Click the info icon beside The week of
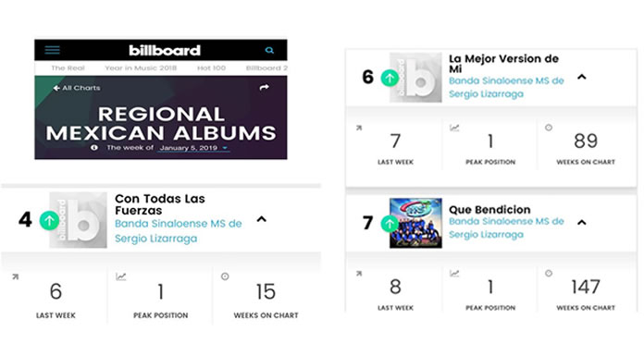 click(94, 147)
